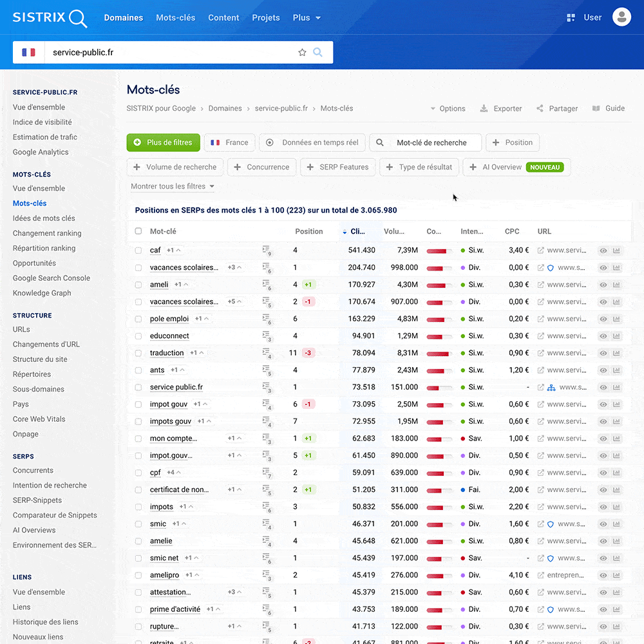The image size is (644, 644).
Task: Open the Options dropdown
Action: coord(448,109)
